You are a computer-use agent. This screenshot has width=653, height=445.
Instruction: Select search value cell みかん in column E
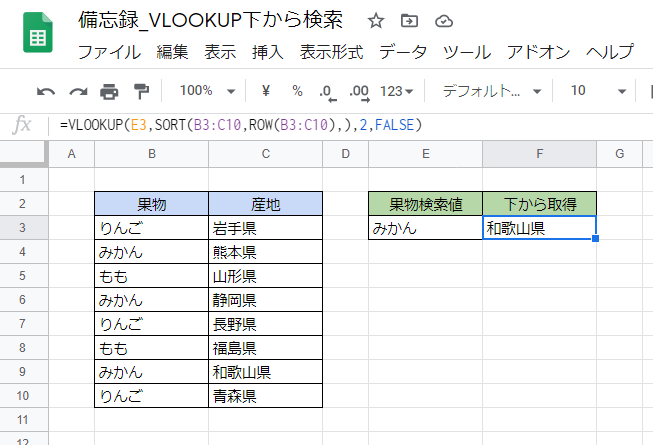click(425, 228)
